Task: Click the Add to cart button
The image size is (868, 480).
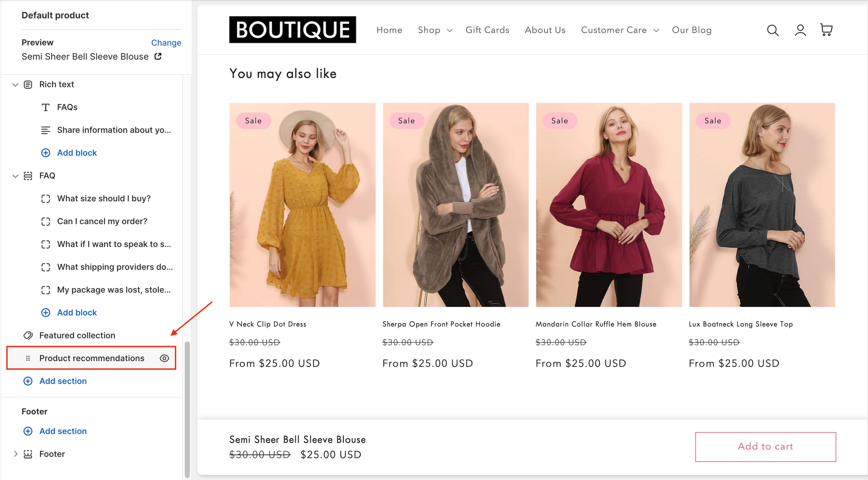Action: click(x=765, y=446)
